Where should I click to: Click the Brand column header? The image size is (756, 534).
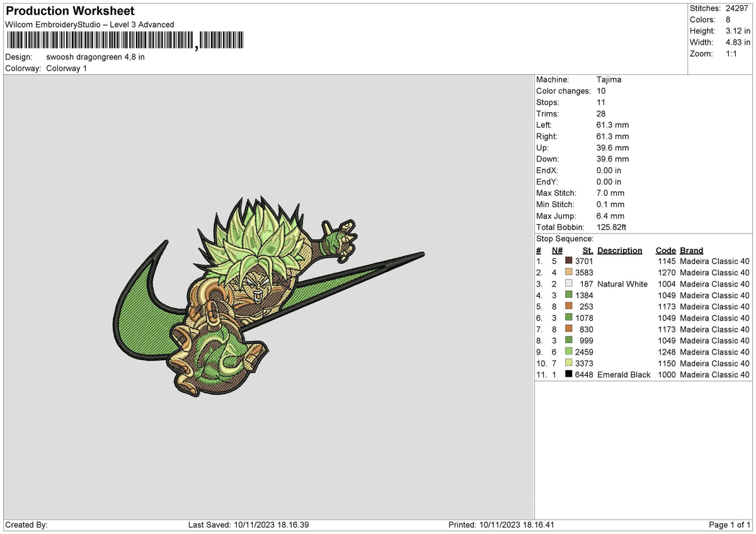pos(692,250)
